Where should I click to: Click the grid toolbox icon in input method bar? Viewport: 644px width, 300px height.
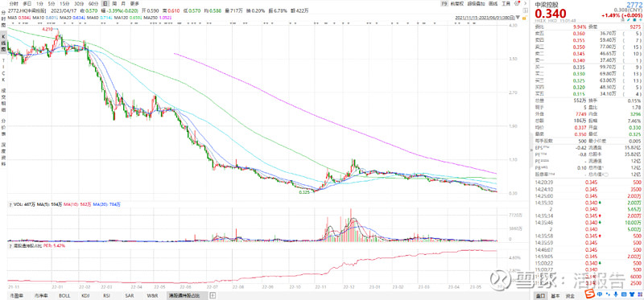point(640,294)
